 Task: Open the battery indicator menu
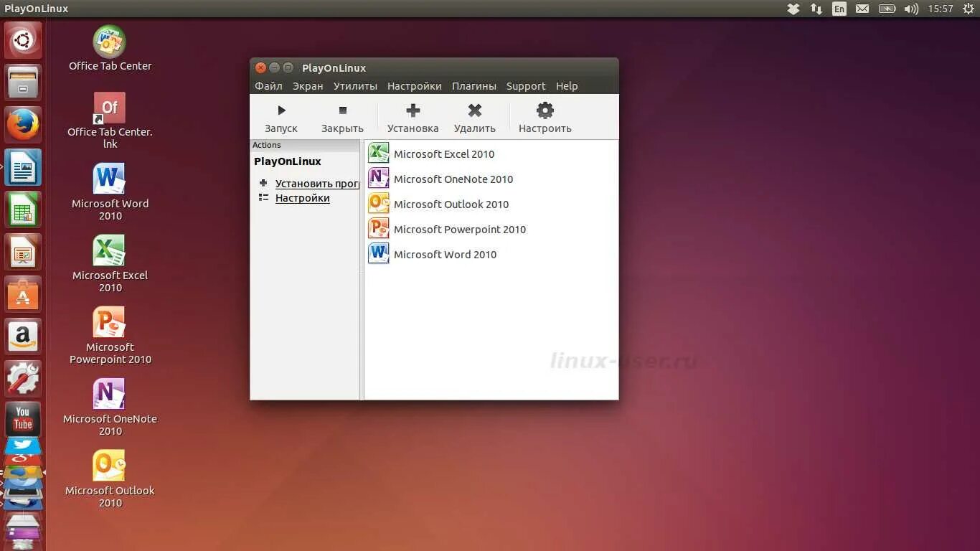pos(887,9)
